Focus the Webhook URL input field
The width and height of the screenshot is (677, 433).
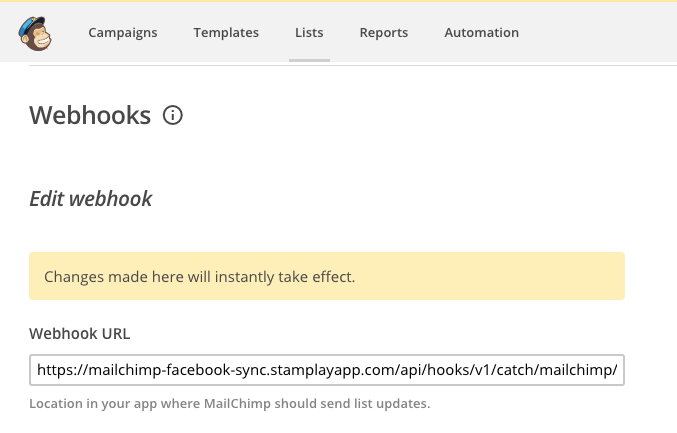point(326,370)
